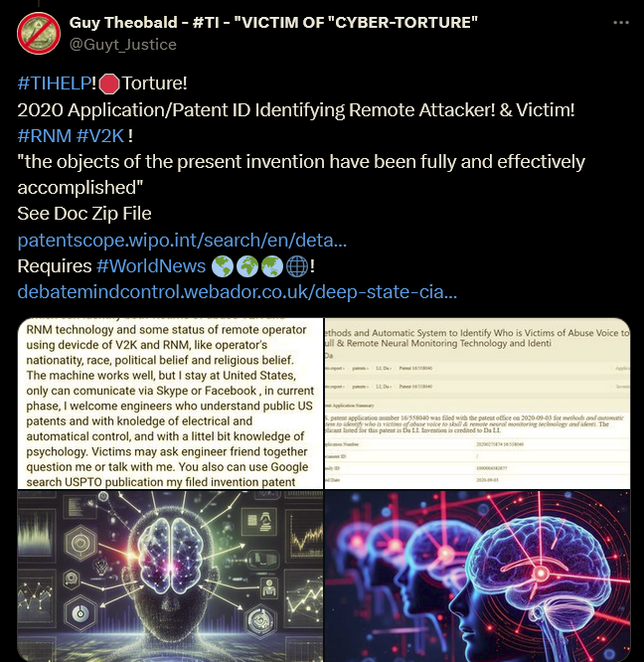Open the #TIHELP hashtag

[x=55, y=83]
